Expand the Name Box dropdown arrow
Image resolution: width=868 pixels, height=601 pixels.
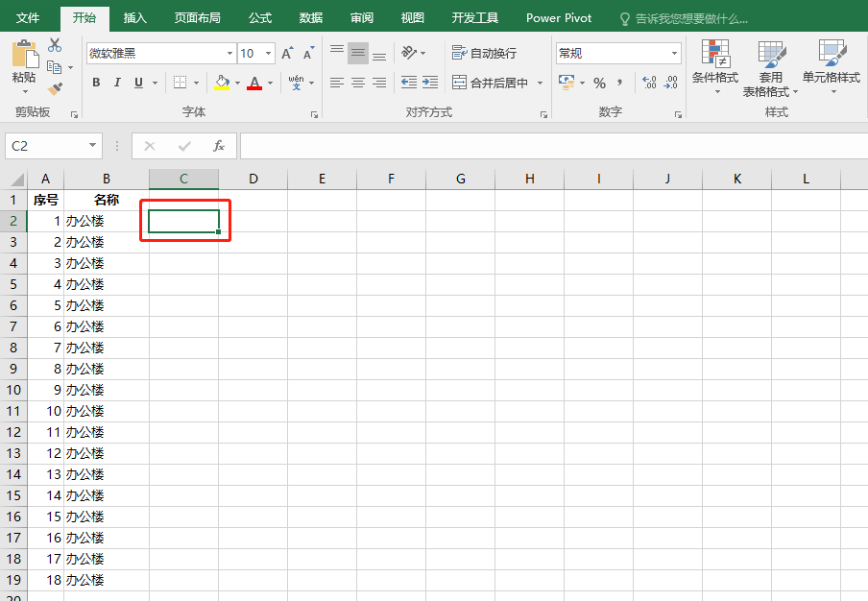pos(92,146)
